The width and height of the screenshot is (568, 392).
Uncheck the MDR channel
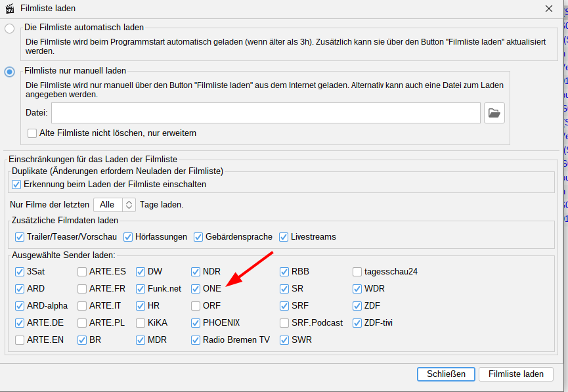tap(141, 340)
